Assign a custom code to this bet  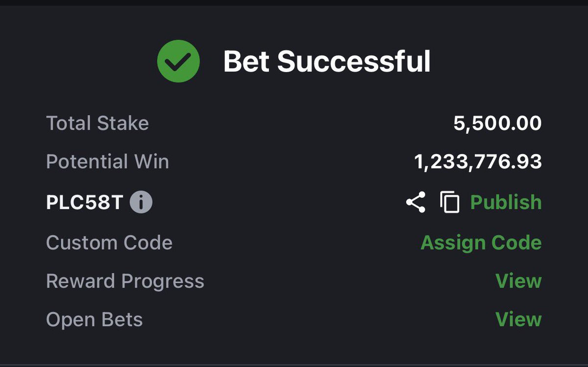click(x=481, y=242)
